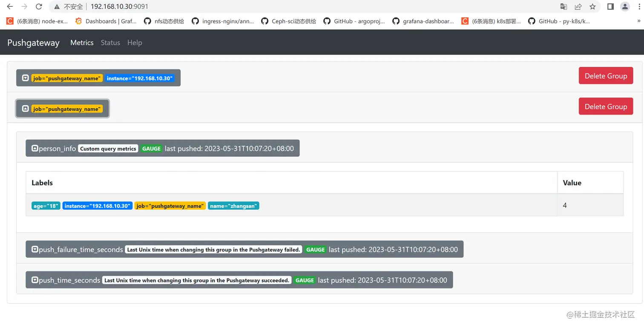
Task: Click the GAUGE badge on push_time_seconds
Action: (305, 280)
